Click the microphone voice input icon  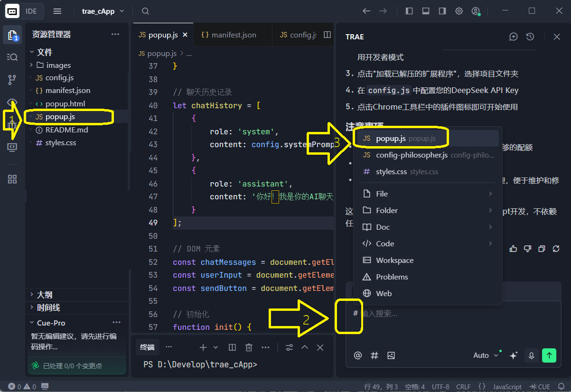tap(531, 355)
